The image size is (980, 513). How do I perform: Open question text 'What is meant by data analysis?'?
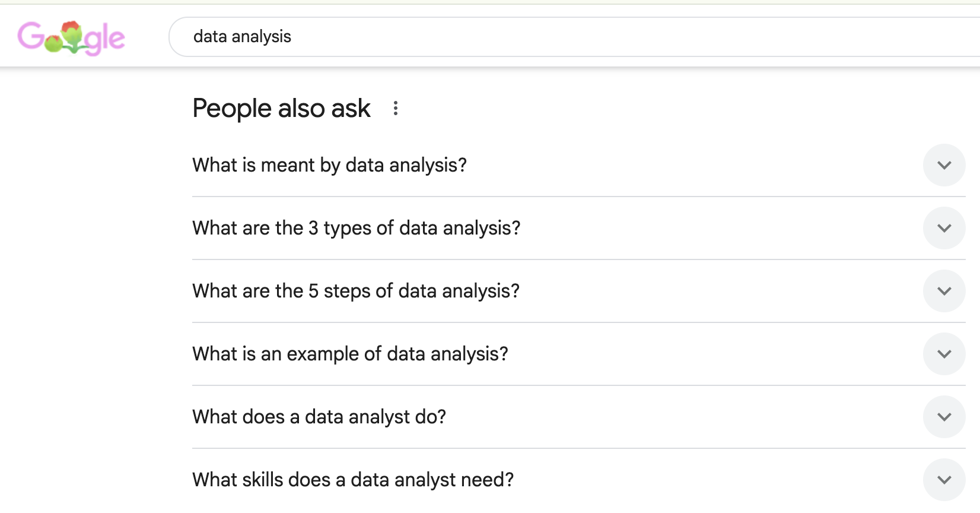[330, 165]
